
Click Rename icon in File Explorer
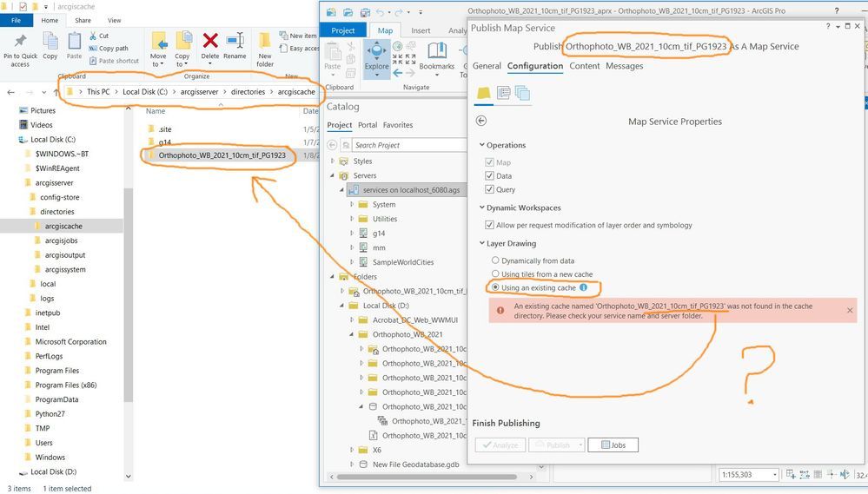point(235,41)
